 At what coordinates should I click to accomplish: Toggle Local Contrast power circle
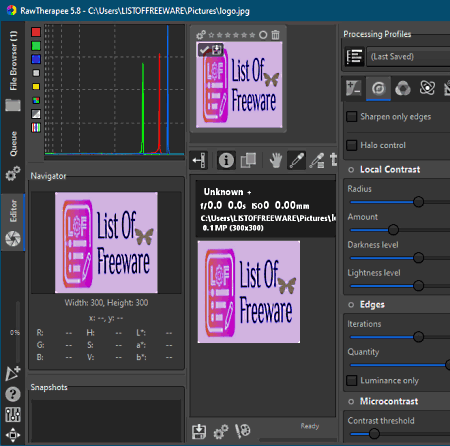pos(351,170)
